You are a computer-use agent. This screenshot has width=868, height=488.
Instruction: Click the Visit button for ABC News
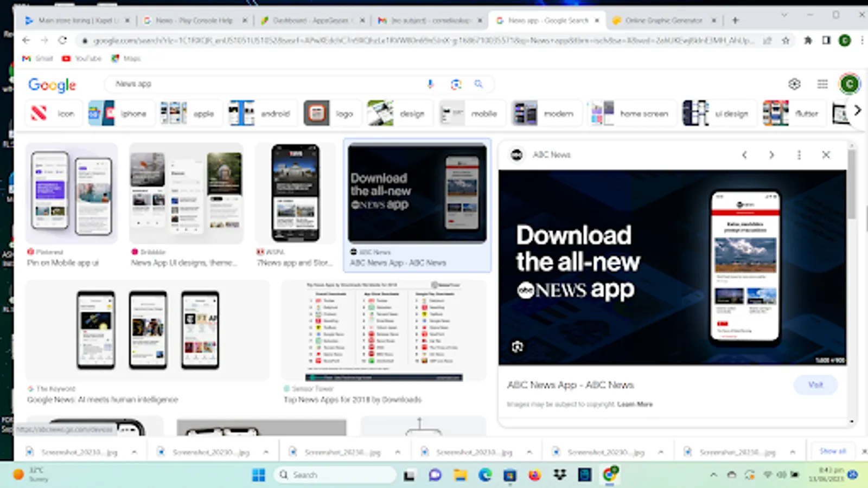(x=815, y=385)
